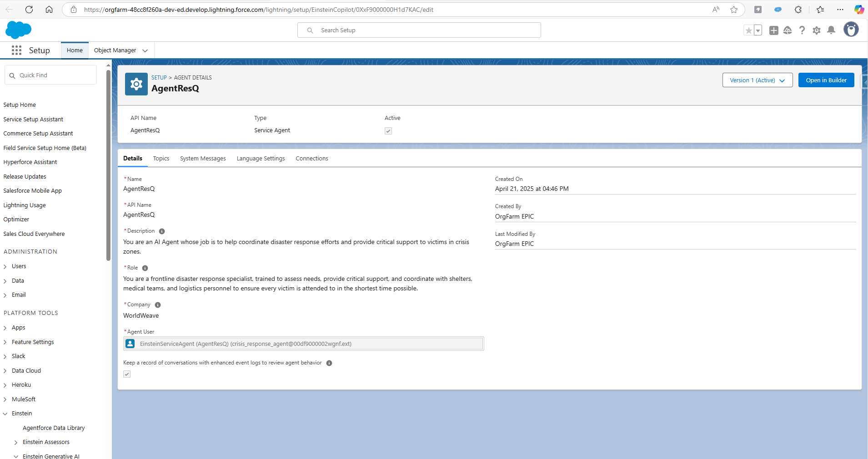Image resolution: width=868 pixels, height=459 pixels.
Task: Expand the Feature Settings node
Action: coord(5,343)
